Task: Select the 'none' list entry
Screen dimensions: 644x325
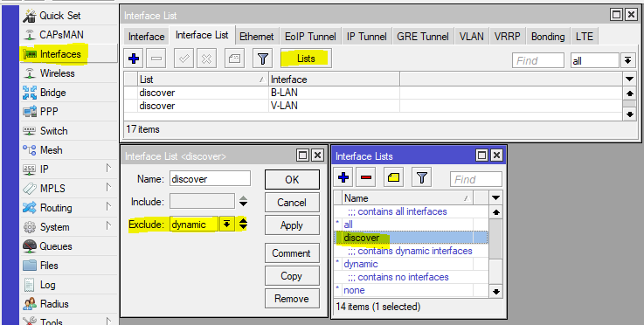Action: pos(411,290)
